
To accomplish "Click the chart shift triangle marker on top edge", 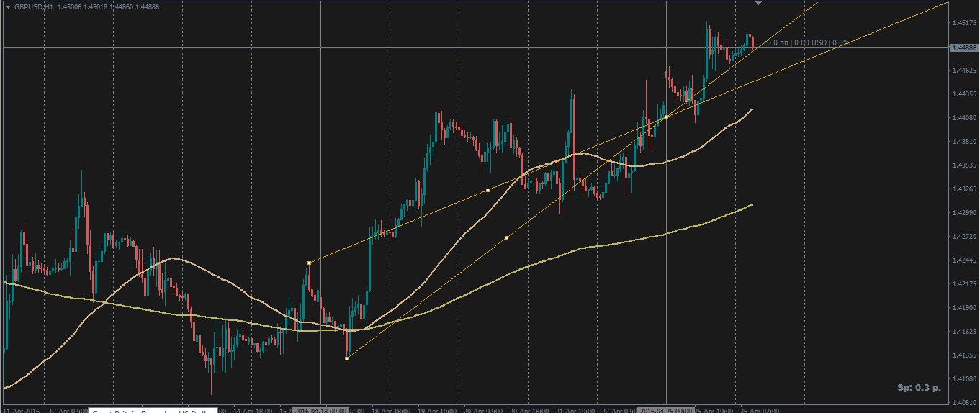I will tap(758, 3).
